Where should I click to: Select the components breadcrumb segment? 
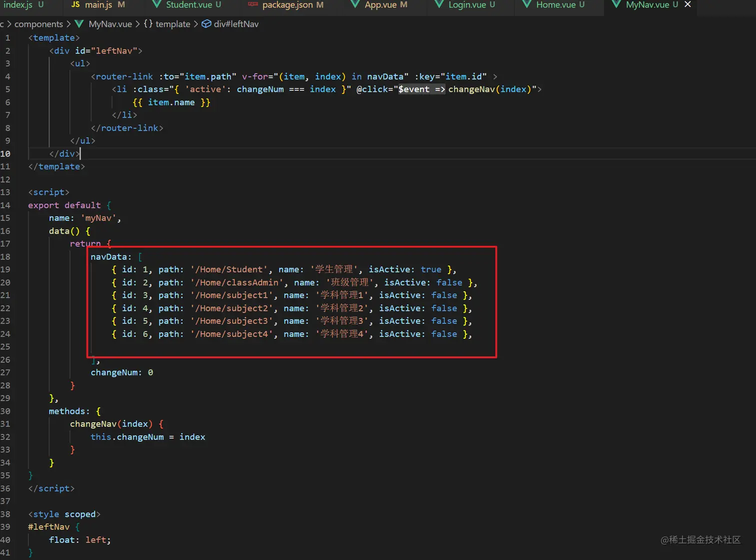click(x=38, y=24)
